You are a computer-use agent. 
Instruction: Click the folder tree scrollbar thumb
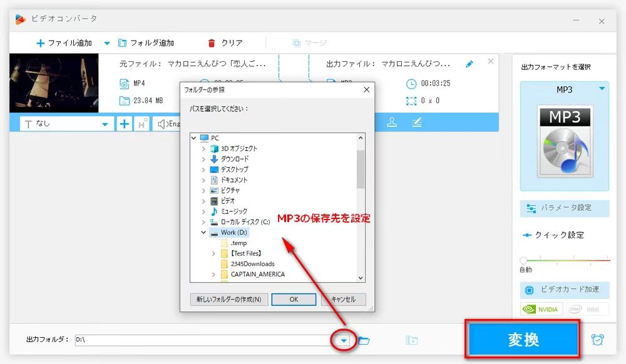361,169
